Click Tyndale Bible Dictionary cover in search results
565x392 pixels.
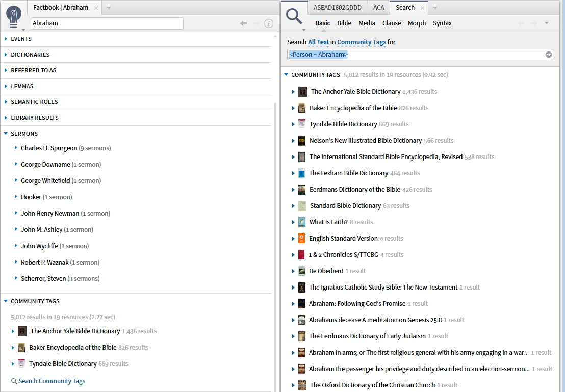(302, 124)
